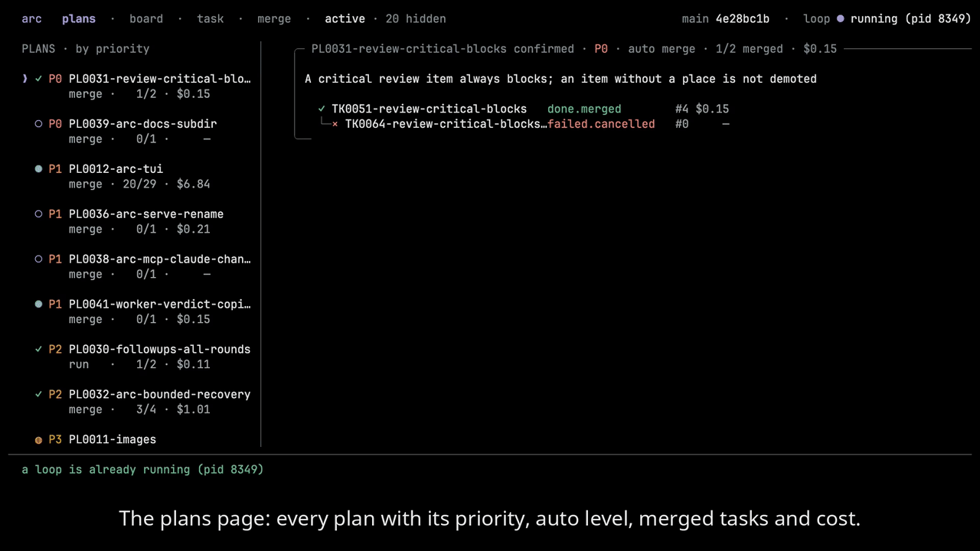The width and height of the screenshot is (980, 551).
Task: Switch to the board tab
Action: point(146,18)
